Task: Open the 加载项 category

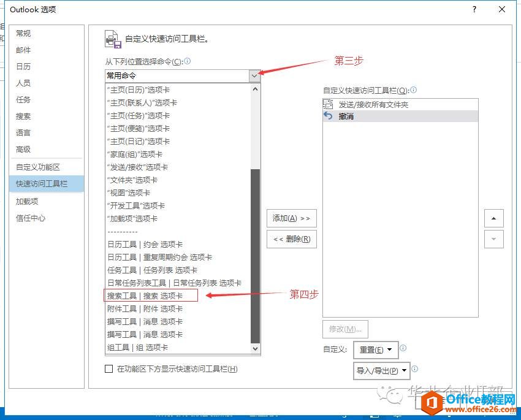Action: (x=46, y=201)
